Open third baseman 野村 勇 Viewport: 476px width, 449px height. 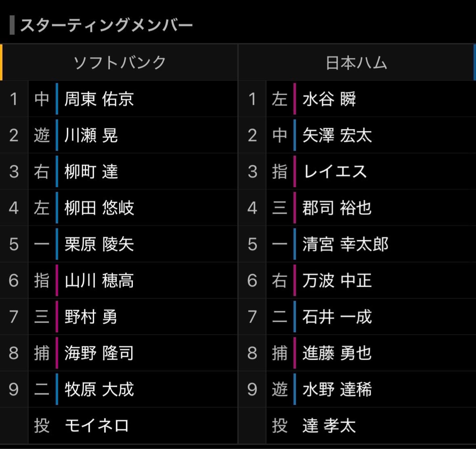pyautogui.click(x=90, y=317)
